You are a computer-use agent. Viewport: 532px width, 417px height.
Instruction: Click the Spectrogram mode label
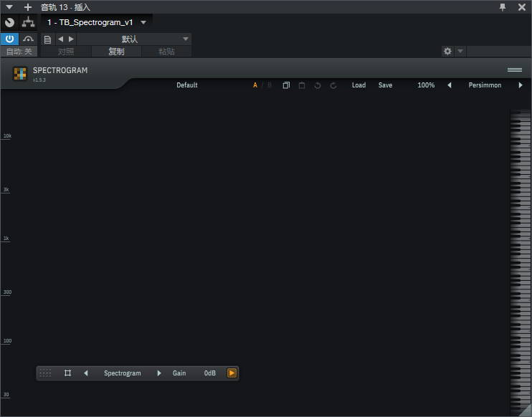[x=122, y=373]
